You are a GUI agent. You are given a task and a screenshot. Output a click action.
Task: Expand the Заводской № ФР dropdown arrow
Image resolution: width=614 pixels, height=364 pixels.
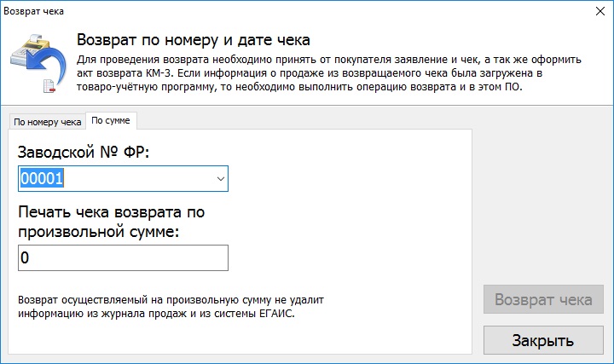pos(220,179)
